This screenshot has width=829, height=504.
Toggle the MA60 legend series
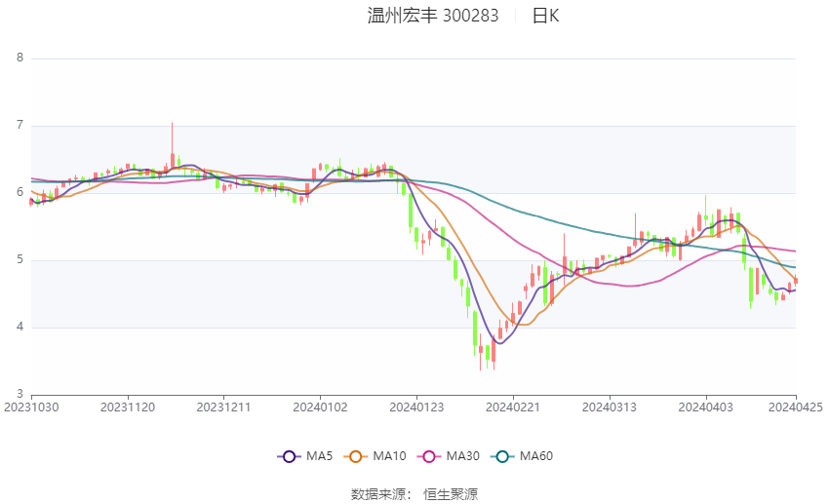coord(522,456)
